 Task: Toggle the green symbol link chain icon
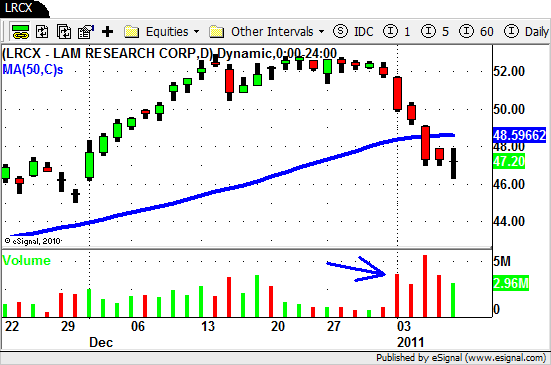pos(20,32)
